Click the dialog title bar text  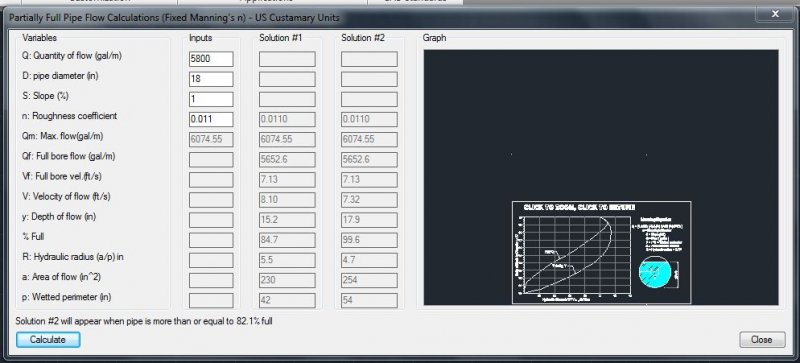point(174,18)
